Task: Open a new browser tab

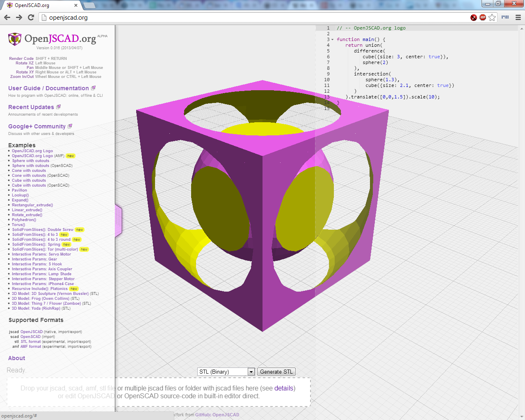Action: (x=89, y=5)
